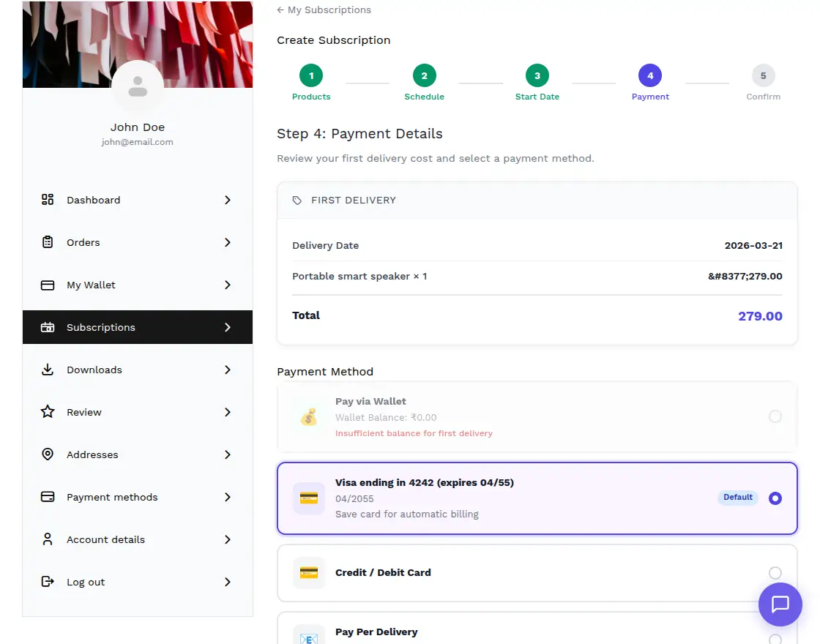Expand the Account details chevron
The width and height of the screenshot is (820, 644).
pos(228,539)
